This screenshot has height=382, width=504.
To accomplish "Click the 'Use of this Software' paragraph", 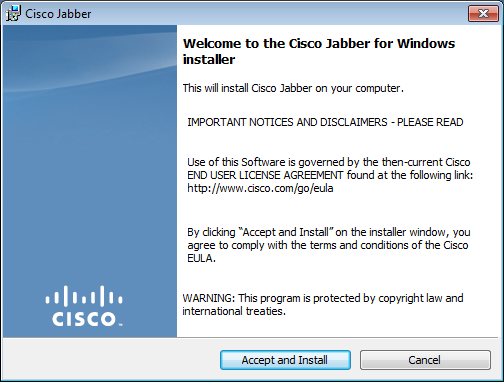I will (x=330, y=175).
